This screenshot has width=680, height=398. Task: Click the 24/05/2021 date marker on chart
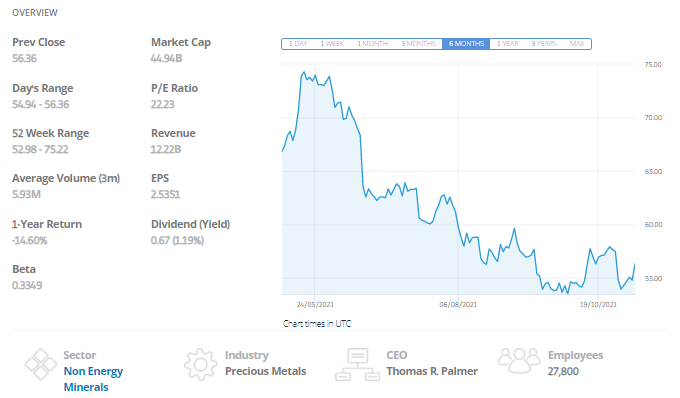tap(315, 304)
